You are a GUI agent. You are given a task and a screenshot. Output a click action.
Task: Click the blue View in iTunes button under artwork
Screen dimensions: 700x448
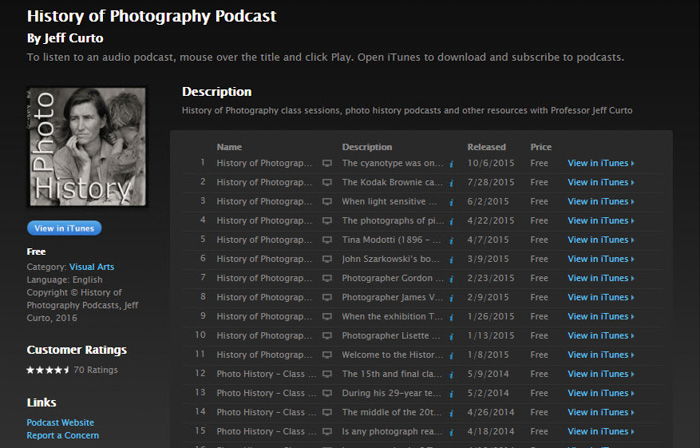pos(64,228)
